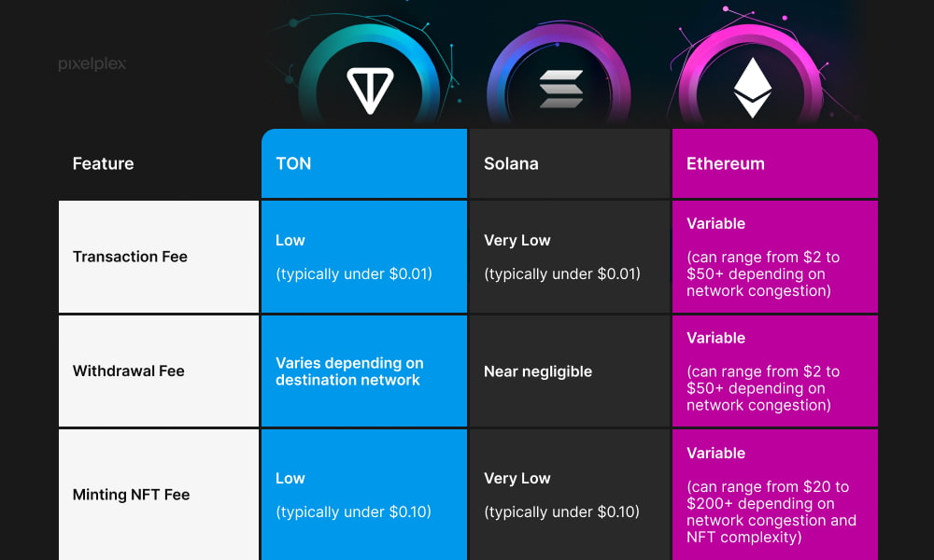The width and height of the screenshot is (934, 560).
Task: Click the Minting NFT Fee row label
Action: tap(159, 495)
